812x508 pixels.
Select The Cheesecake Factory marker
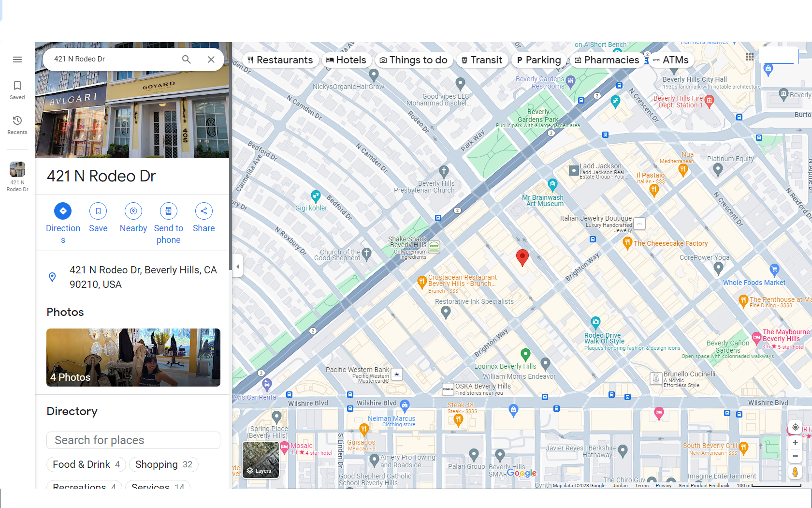[627, 243]
